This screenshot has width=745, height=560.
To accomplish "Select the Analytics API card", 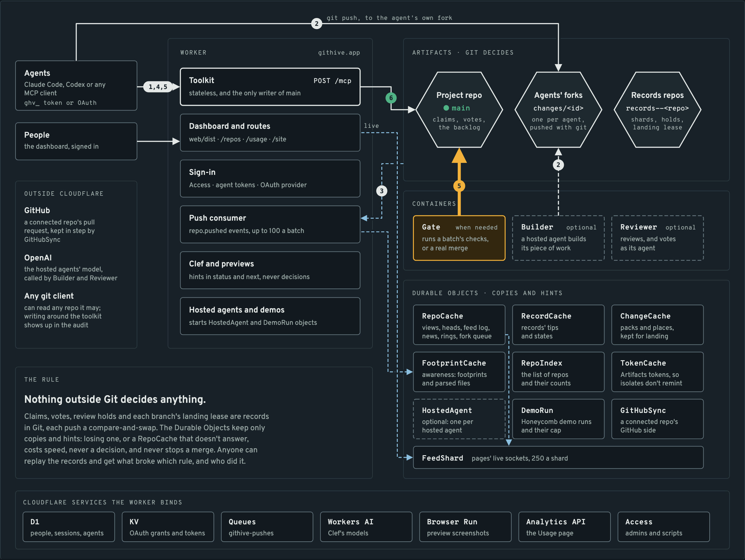I will tap(564, 527).
